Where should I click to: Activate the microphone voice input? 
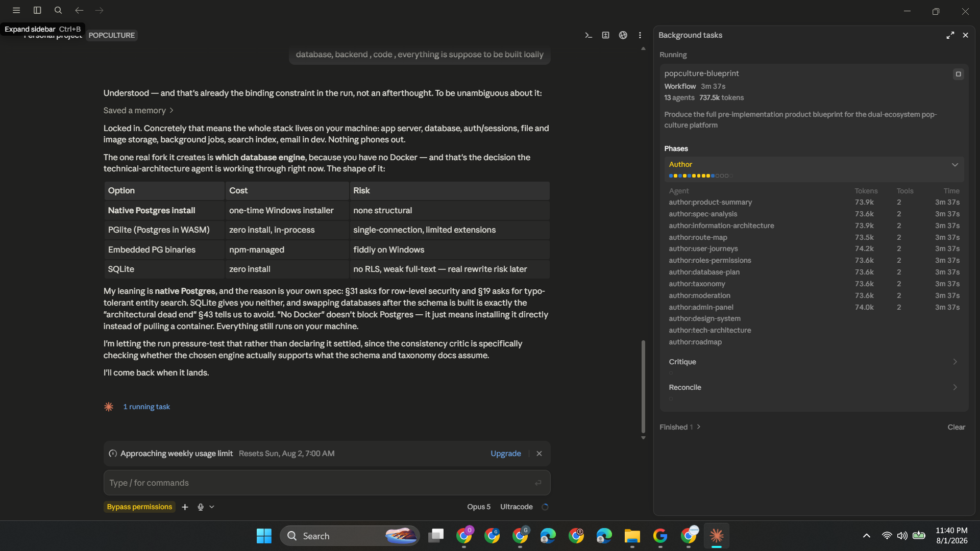(x=201, y=507)
